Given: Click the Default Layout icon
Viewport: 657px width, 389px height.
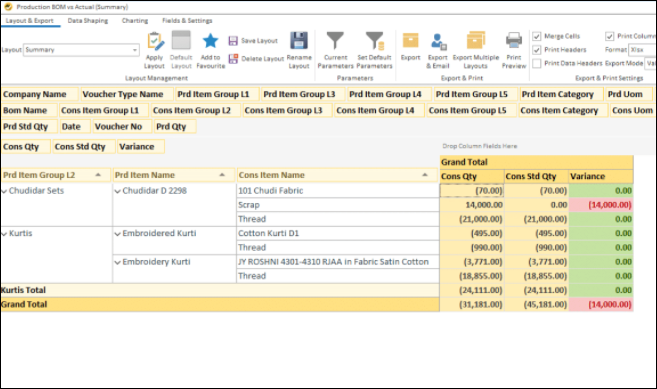Looking at the screenshot, I should coord(181,41).
